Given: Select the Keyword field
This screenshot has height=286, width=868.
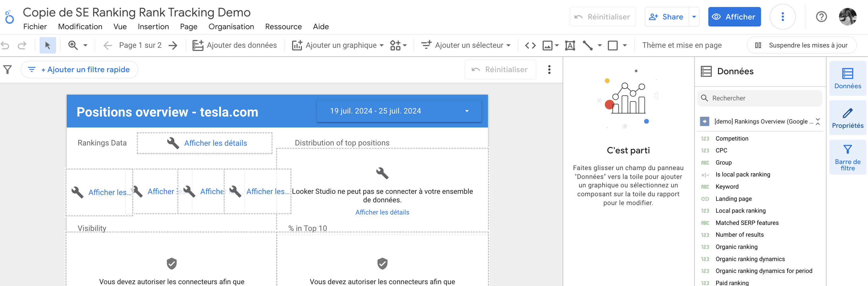Looking at the screenshot, I should coord(727,187).
